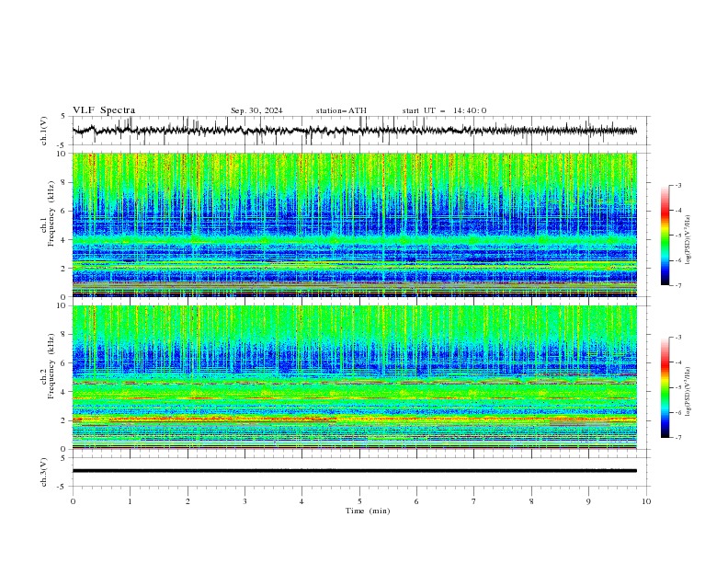Click the "start UT = 14:40:0" header text
The height and width of the screenshot is (563, 728).
pyautogui.click(x=444, y=110)
